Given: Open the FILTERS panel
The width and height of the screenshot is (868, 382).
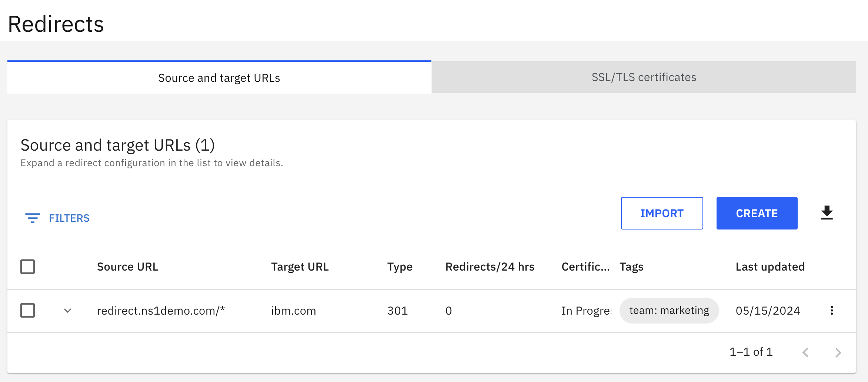Looking at the screenshot, I should point(57,218).
